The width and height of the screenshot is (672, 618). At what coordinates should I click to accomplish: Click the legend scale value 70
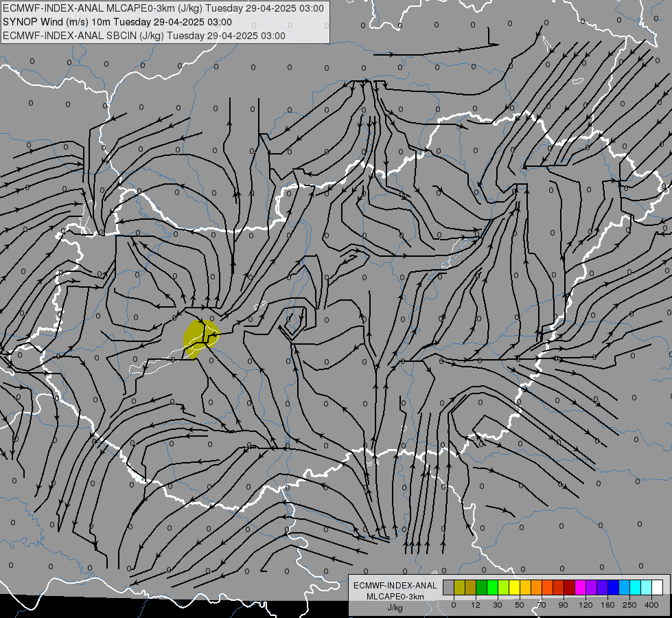tap(542, 605)
